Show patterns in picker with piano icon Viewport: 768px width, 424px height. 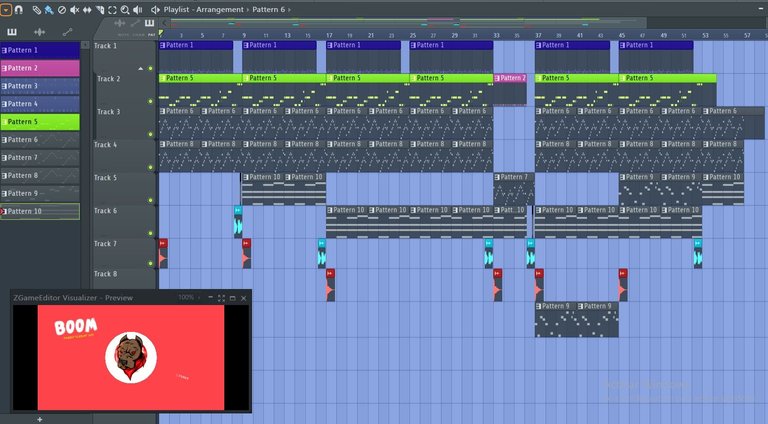coord(12,32)
